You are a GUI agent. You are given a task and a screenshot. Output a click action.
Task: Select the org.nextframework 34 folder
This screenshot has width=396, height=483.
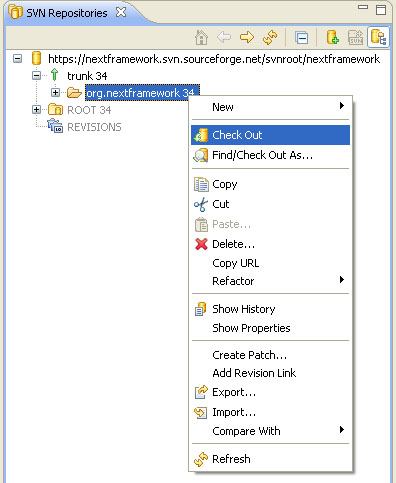coord(142,93)
